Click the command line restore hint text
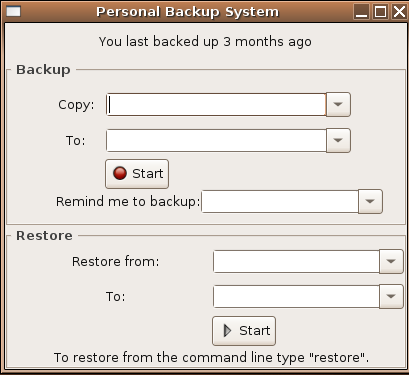This screenshot has height=375, width=409. pos(211,358)
